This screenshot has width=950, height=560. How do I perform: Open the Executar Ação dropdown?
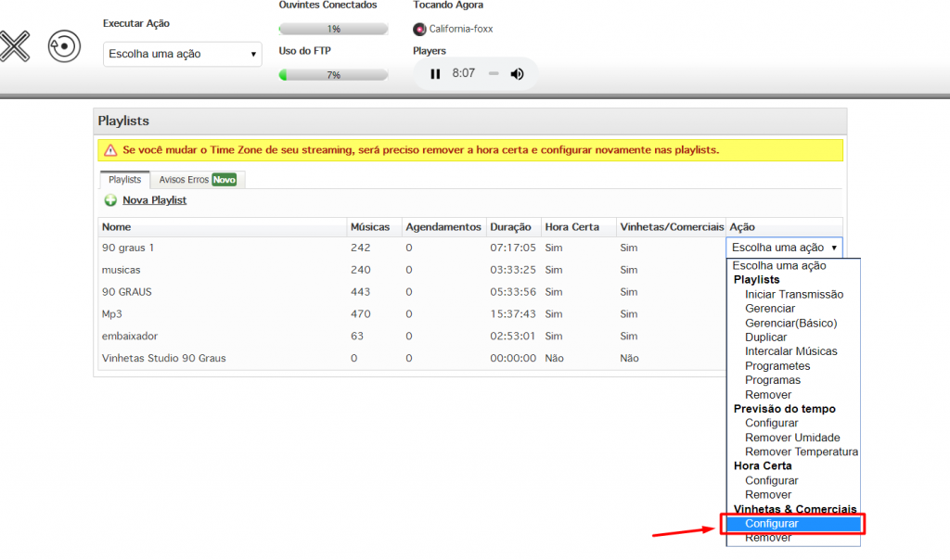(x=182, y=55)
